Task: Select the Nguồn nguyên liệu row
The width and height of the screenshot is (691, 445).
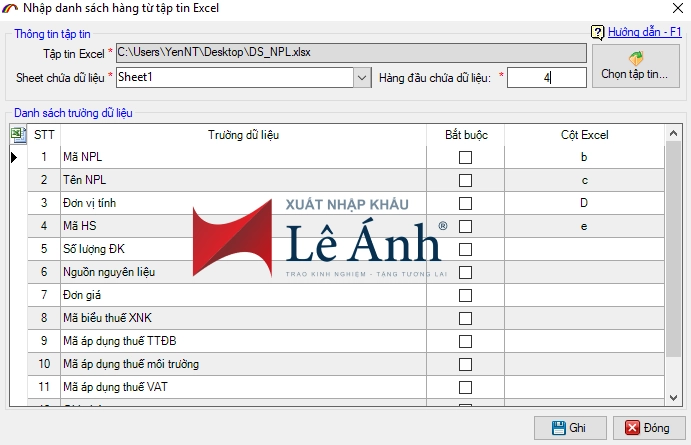Action: [243, 272]
